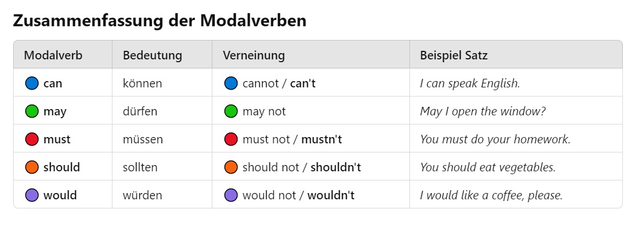Click the red circle beside "must"
The height and width of the screenshot is (229, 644).
(32, 139)
